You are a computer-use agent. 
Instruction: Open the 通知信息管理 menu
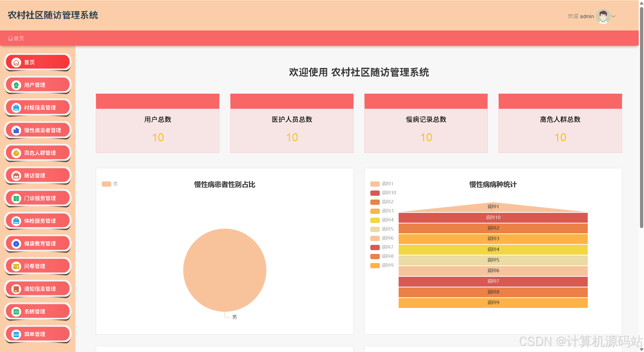[38, 289]
